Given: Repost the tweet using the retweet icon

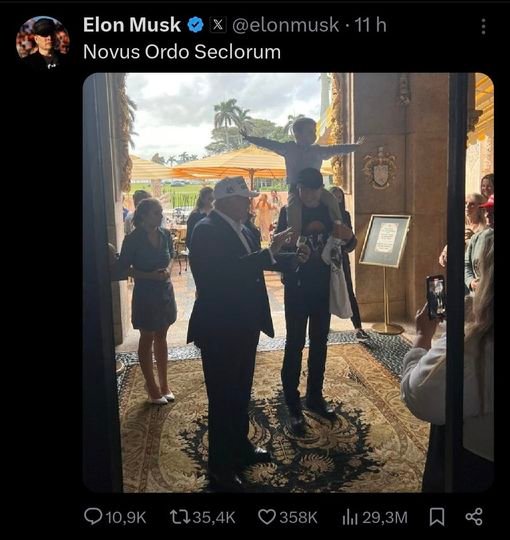Looking at the screenshot, I should coord(179,517).
